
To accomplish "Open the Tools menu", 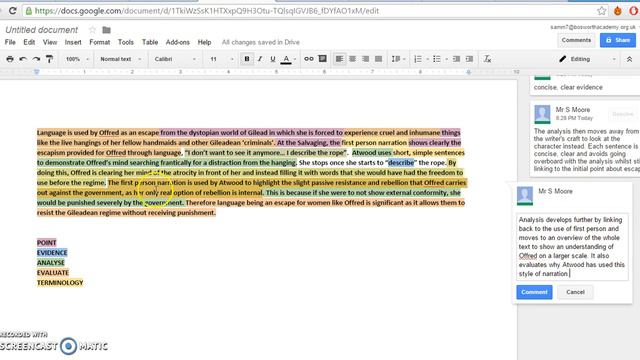I will pyautogui.click(x=126, y=42).
